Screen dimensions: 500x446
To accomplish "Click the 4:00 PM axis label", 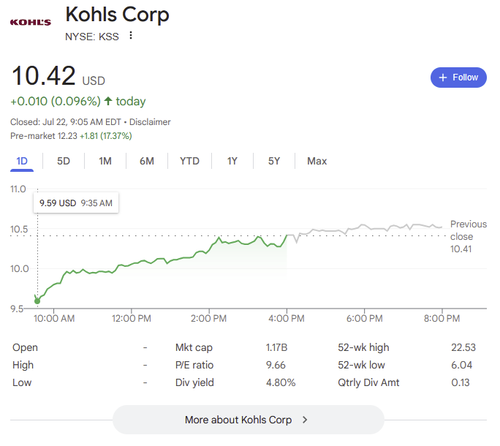I will tap(286, 319).
